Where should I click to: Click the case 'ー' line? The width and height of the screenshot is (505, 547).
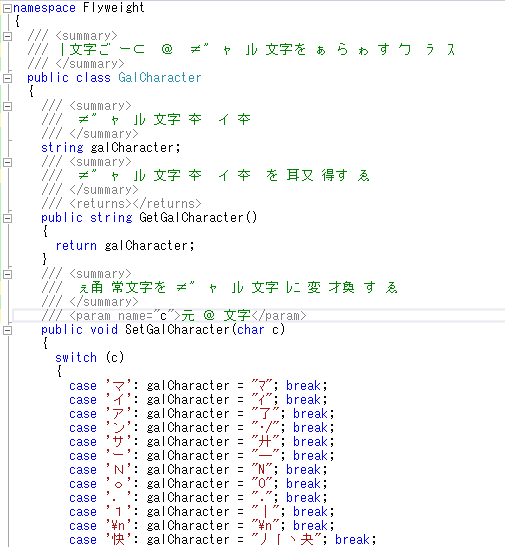(x=202, y=456)
